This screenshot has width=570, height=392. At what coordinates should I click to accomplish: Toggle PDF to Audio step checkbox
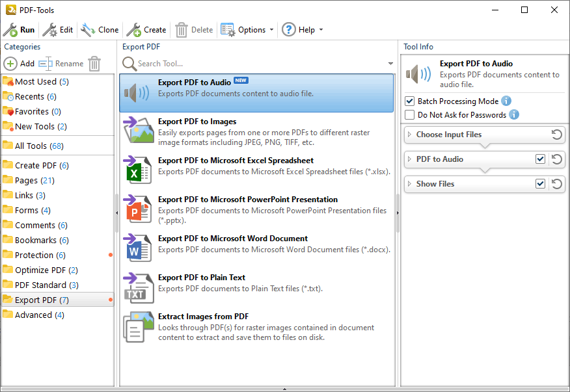(x=540, y=159)
